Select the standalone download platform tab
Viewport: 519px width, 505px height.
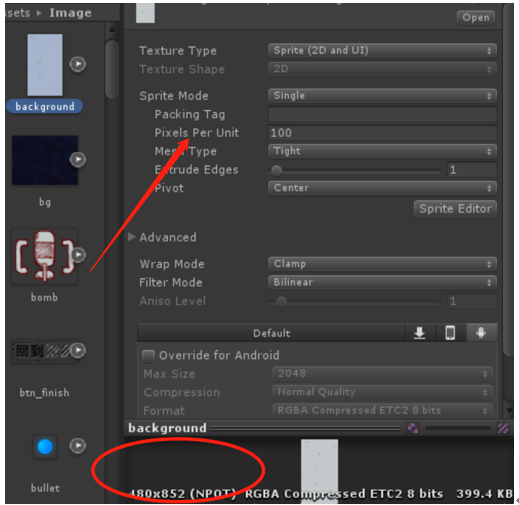click(420, 333)
